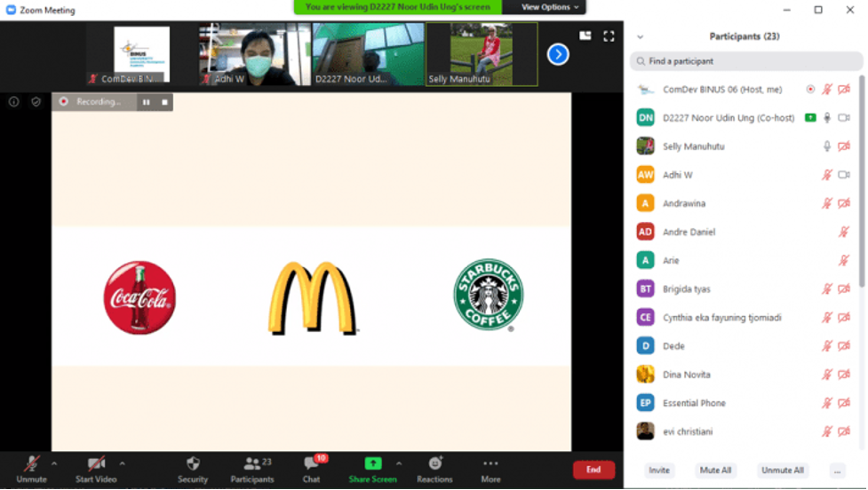Select the D2227 Noor Ud... video thumbnail

(x=368, y=54)
